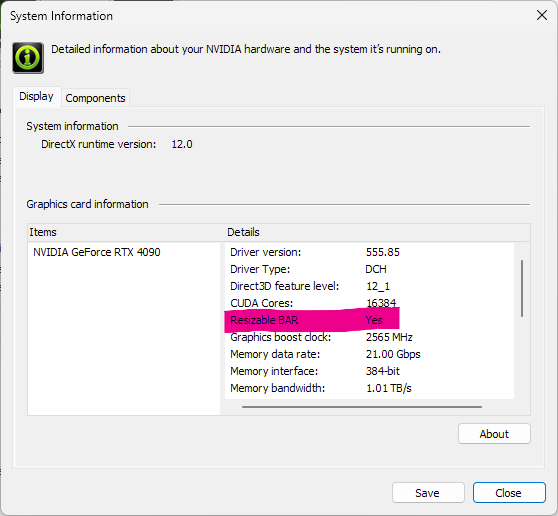Click the green NVIDIA info icon

28,58
